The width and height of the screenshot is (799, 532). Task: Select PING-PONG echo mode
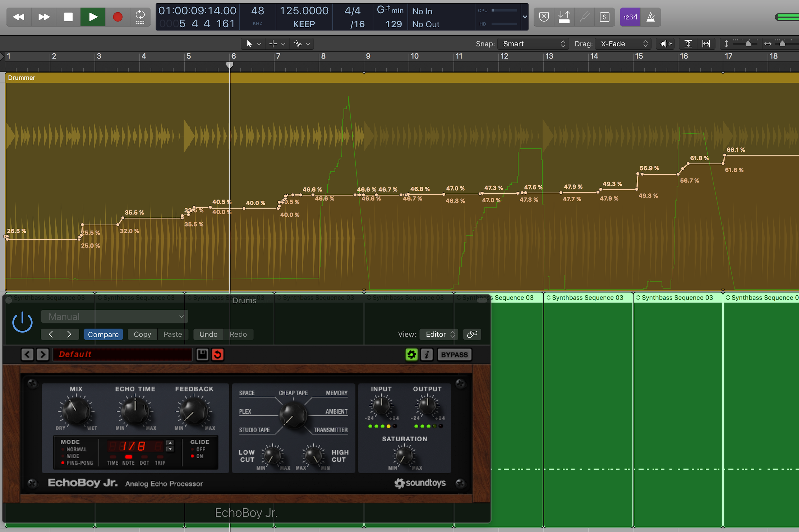pyautogui.click(x=77, y=463)
